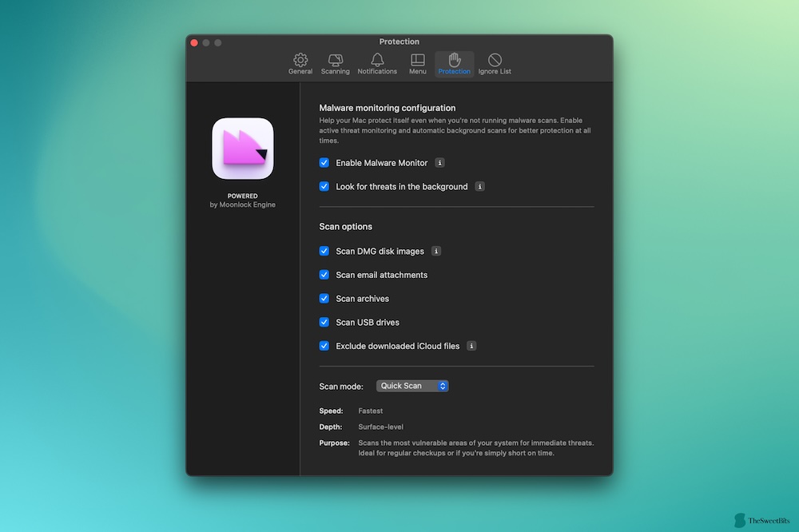799x532 pixels.
Task: Uncheck Exclude downloaded iCloud files
Action: [324, 346]
